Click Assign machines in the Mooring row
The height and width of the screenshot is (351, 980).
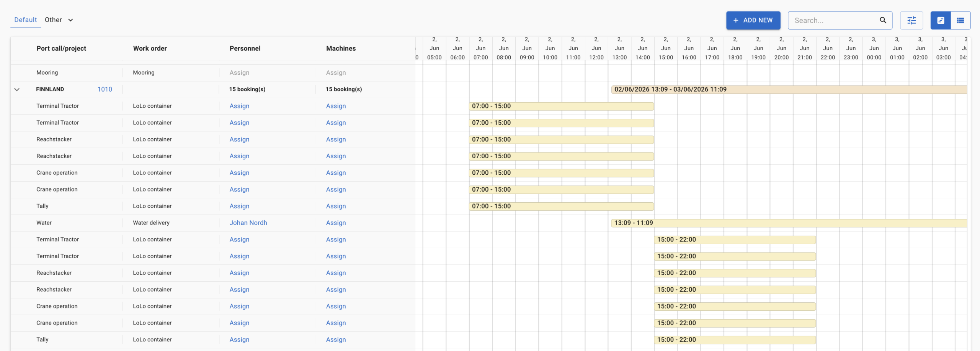tap(336, 72)
